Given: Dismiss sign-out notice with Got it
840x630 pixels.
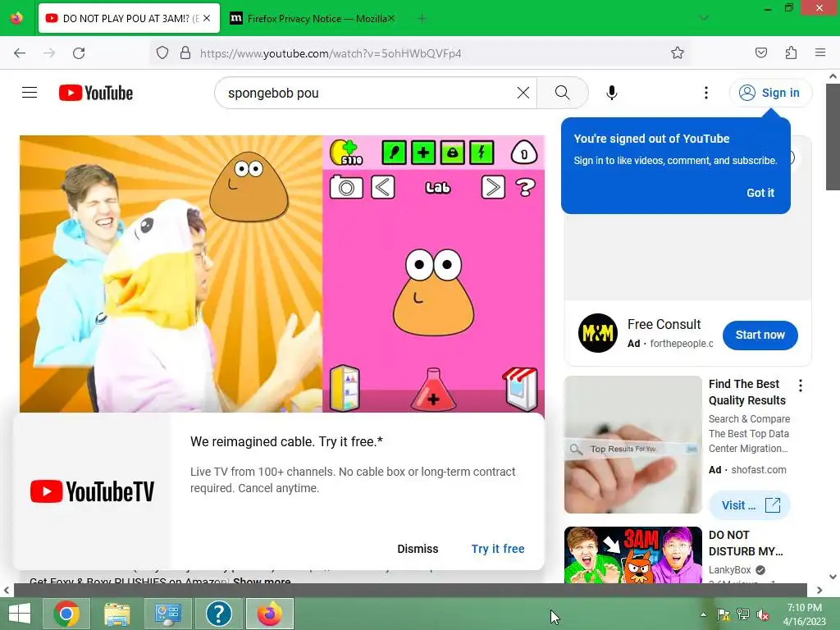Looking at the screenshot, I should click(760, 193).
